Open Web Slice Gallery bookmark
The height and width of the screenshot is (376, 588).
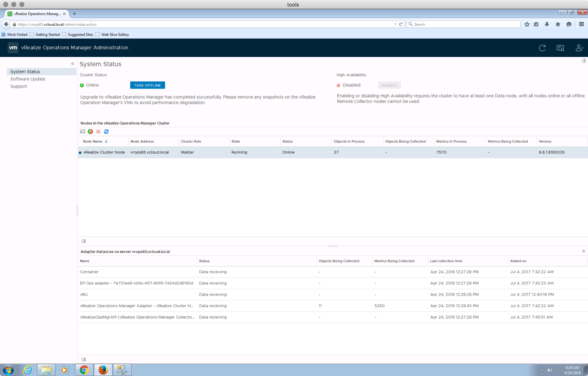[112, 35]
